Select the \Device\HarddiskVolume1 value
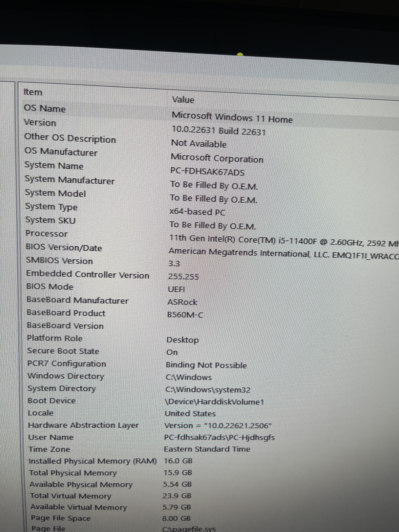Screen dimensions: 399x532 click(x=215, y=402)
